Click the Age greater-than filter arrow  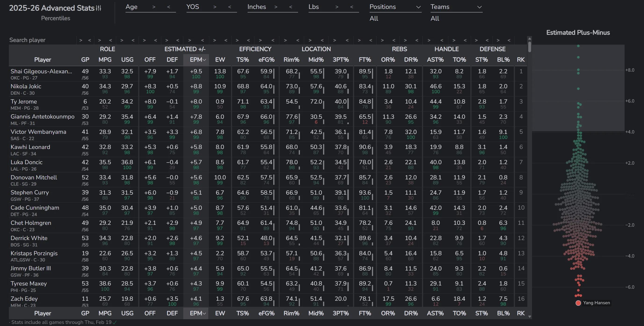154,7
